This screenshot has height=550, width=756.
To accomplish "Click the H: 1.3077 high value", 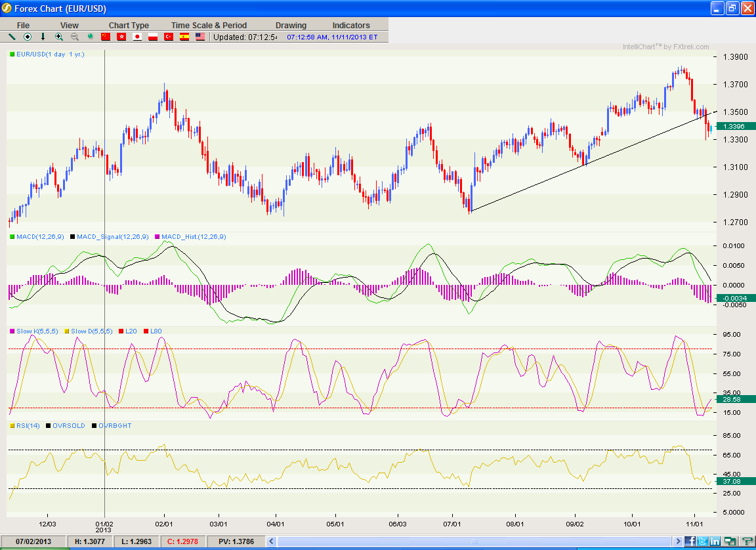I will [x=90, y=541].
